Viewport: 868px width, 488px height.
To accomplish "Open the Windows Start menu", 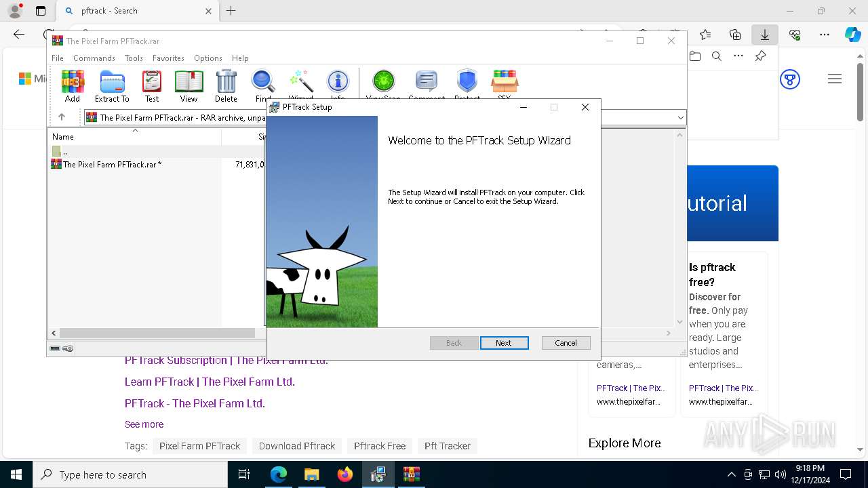I will (x=16, y=474).
